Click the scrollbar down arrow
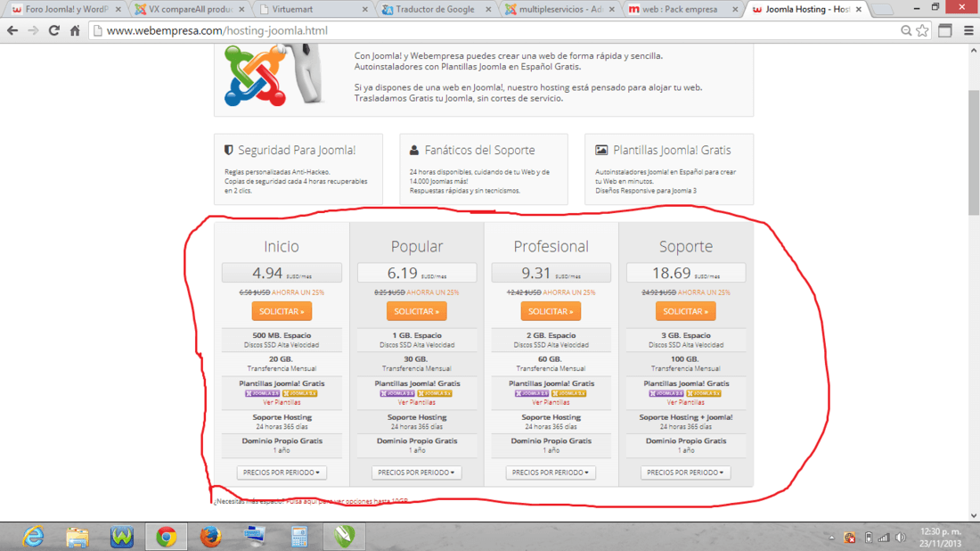This screenshot has width=980, height=551. pyautogui.click(x=974, y=515)
